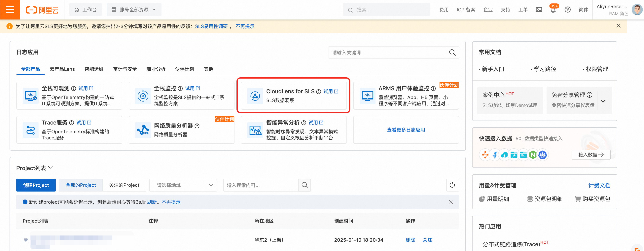Switch to the 伙伴计划 tab
Viewport: 644px width, 251px height.
click(x=185, y=69)
